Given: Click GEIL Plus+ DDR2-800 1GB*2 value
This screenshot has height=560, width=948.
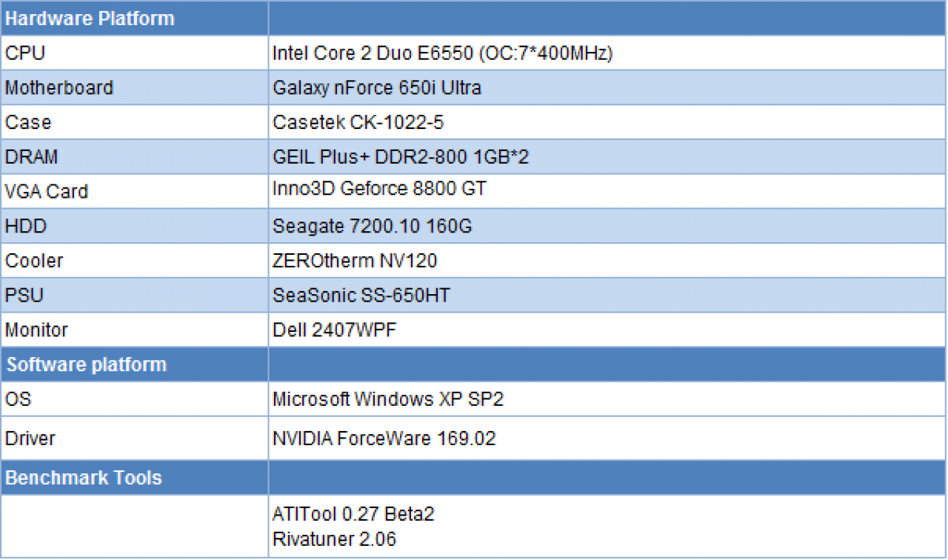Looking at the screenshot, I should point(401,157).
